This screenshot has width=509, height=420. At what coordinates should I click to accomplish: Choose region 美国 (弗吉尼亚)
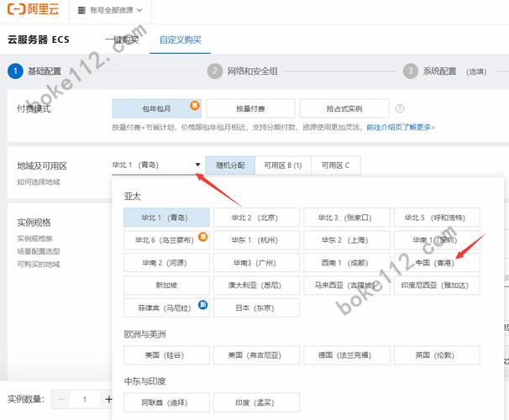256,355
